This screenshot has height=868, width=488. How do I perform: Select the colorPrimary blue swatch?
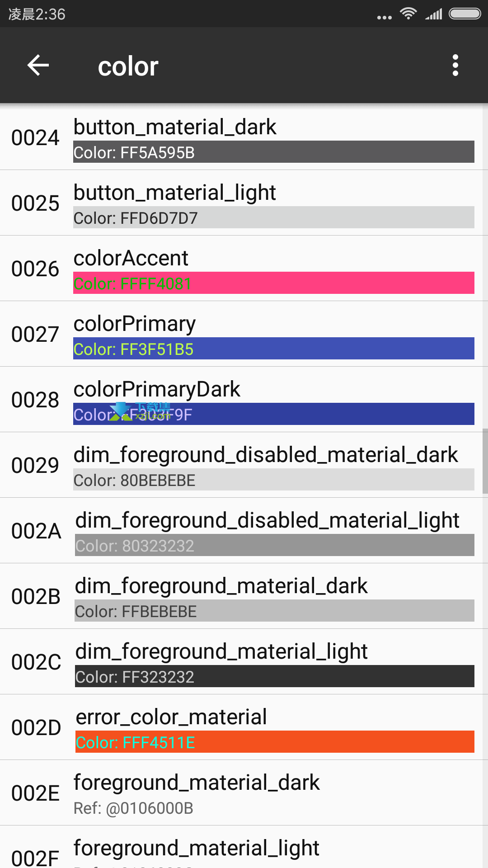[x=274, y=349]
